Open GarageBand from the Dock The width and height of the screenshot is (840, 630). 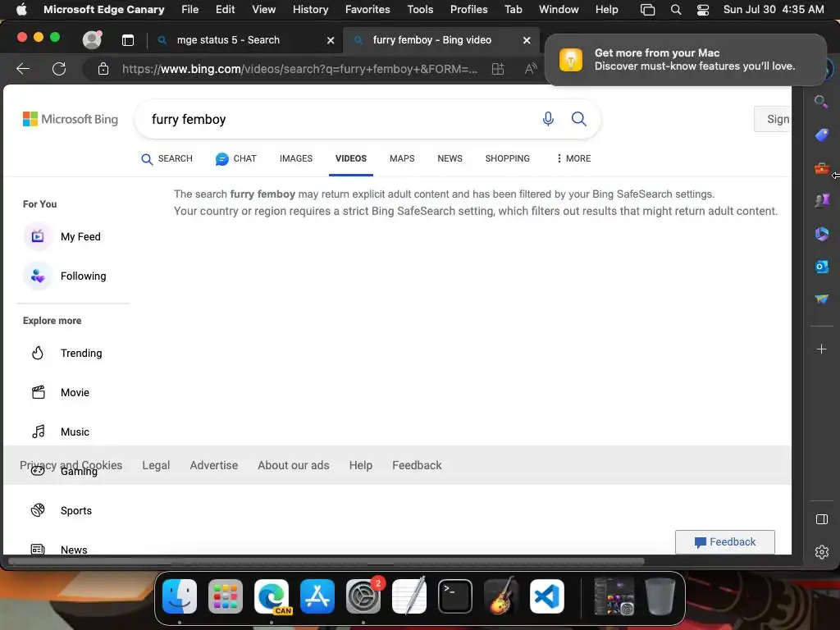[501, 596]
